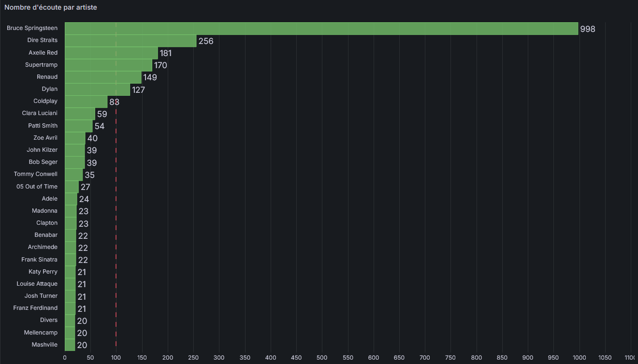
Task: Select the Renaud bar in the chart
Action: (103, 77)
